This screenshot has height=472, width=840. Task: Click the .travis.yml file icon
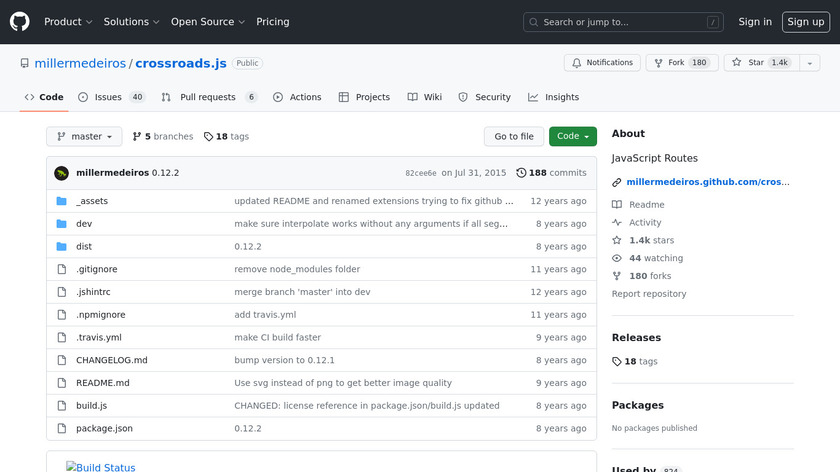point(62,338)
